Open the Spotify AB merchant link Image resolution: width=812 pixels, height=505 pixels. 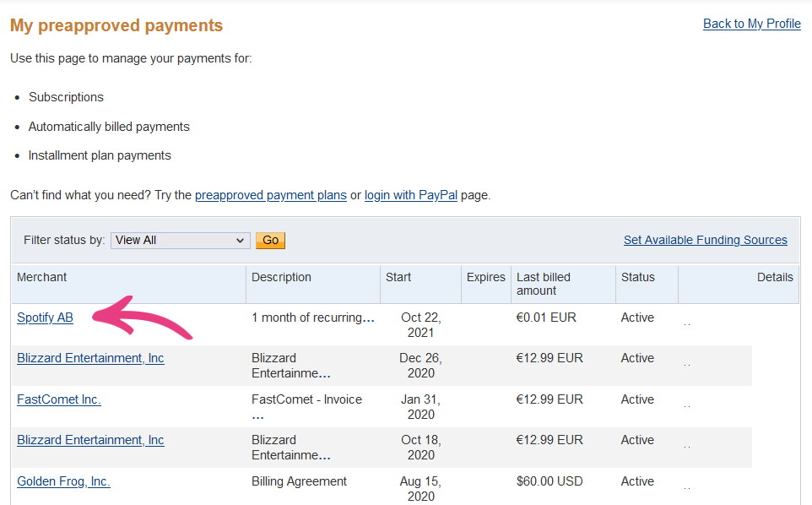45,318
